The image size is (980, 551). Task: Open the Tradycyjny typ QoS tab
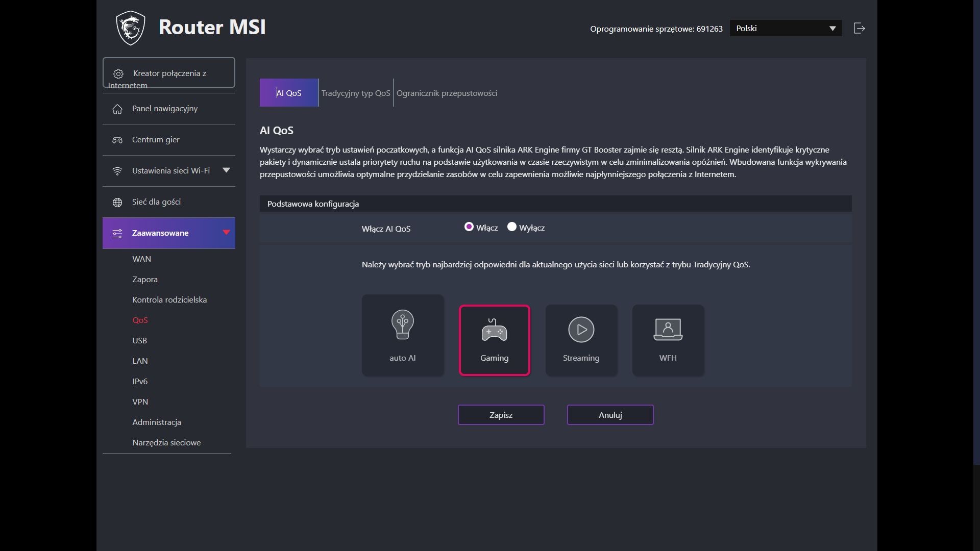[356, 93]
